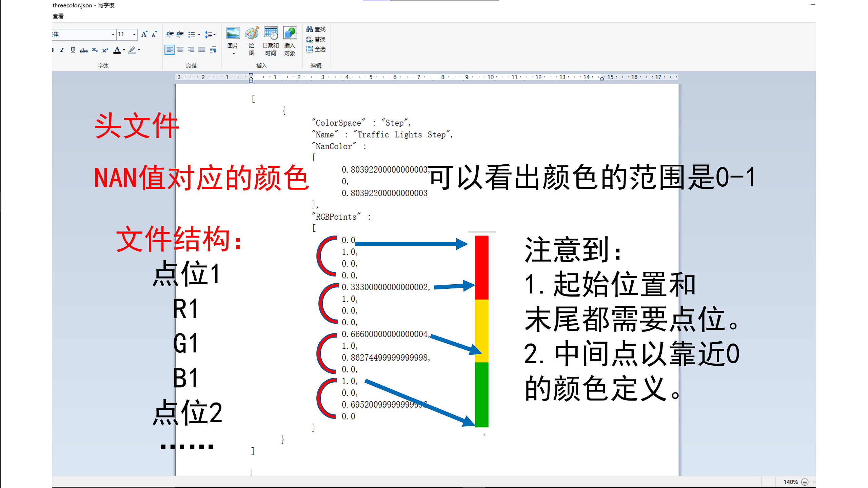The width and height of the screenshot is (868, 488).
Task: Click the Grow font button
Action: coord(144,34)
